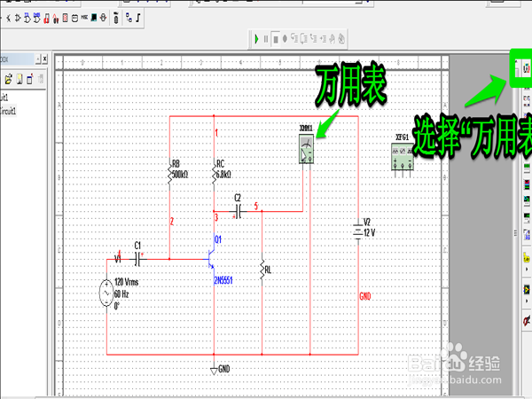Screen dimensions: 532x399
Task: Open the Electromechanical component group
Action: [116, 18]
